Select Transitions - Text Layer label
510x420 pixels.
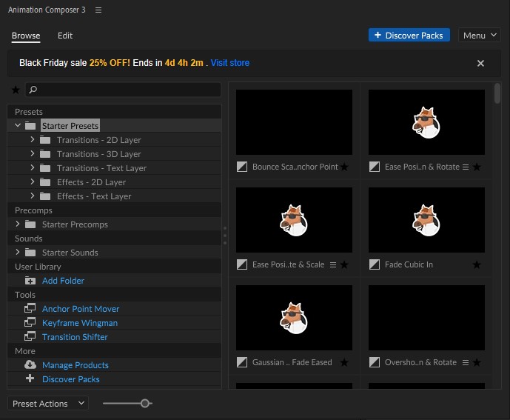(102, 168)
